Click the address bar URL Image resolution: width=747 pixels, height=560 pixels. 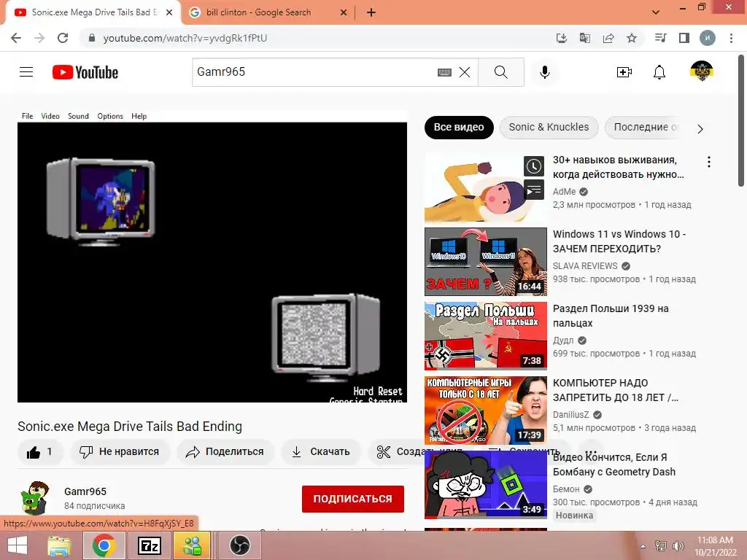coord(185,38)
